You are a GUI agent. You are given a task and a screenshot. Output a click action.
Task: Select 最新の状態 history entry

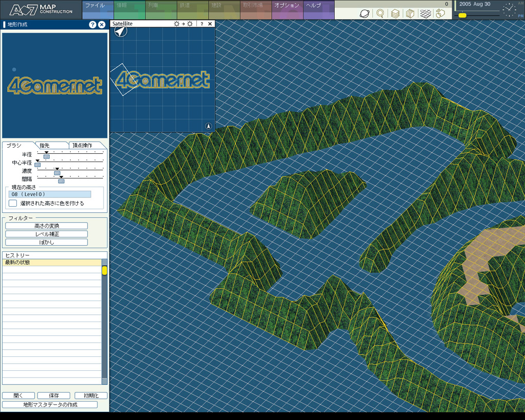[x=52, y=262]
